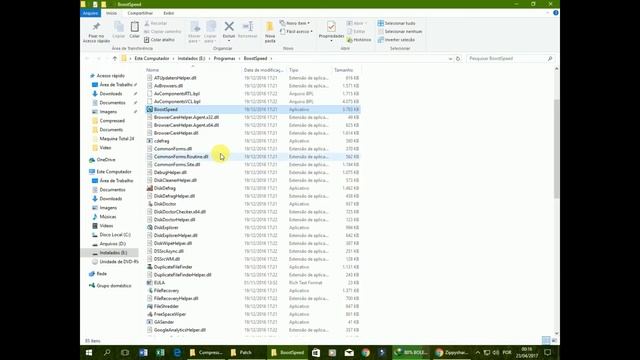Viewport: 640px width, 360px height.
Task: Click Este Computador in address breadcrumb
Action: 151,58
